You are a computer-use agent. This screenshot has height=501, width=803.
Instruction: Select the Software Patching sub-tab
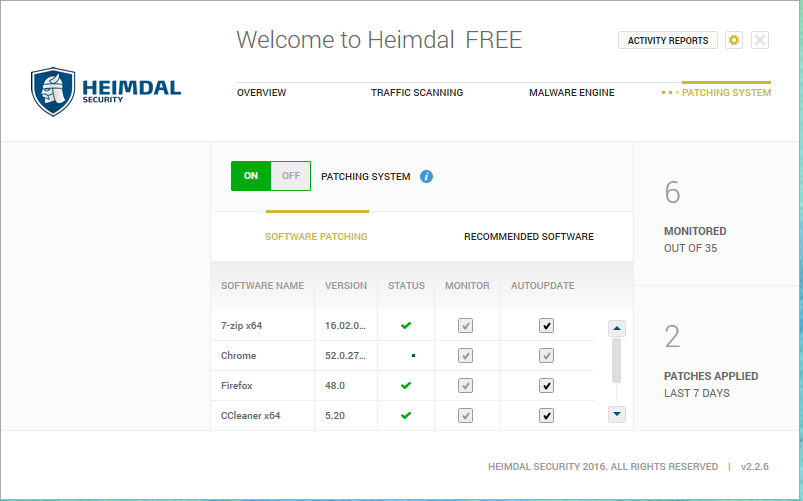tap(316, 237)
